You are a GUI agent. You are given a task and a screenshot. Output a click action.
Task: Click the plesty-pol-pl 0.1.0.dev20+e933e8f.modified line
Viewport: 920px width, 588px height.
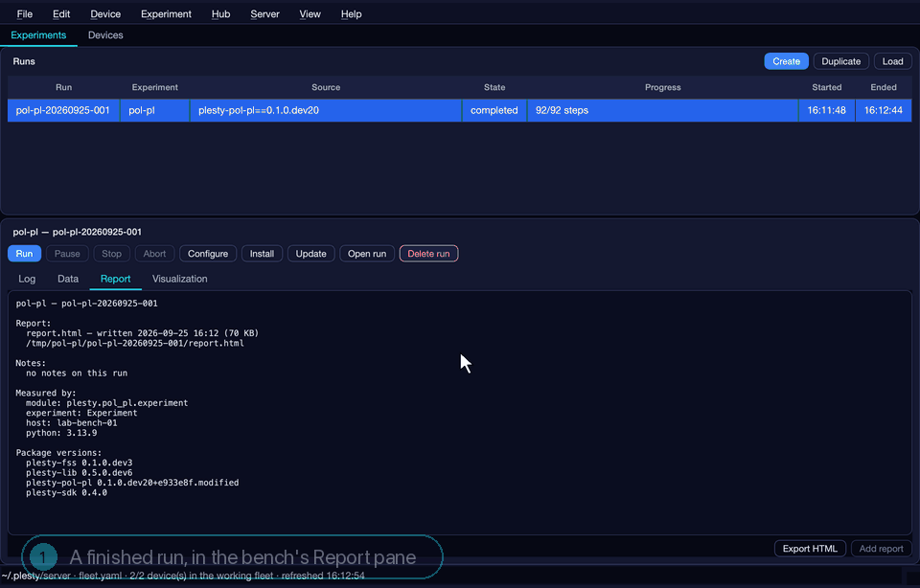(132, 483)
